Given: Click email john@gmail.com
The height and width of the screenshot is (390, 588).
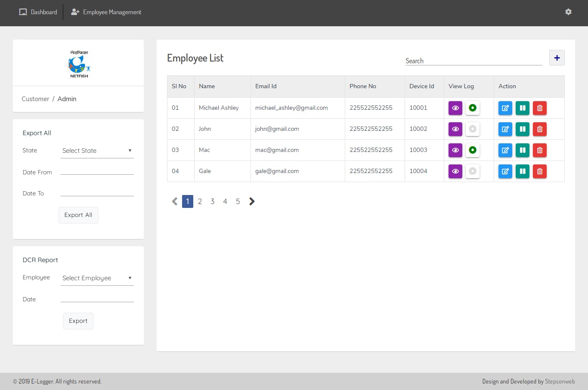Looking at the screenshot, I should point(277,129).
